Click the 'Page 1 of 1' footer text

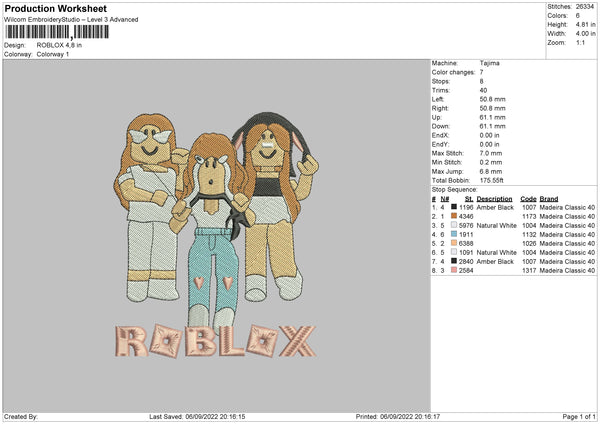point(579,417)
